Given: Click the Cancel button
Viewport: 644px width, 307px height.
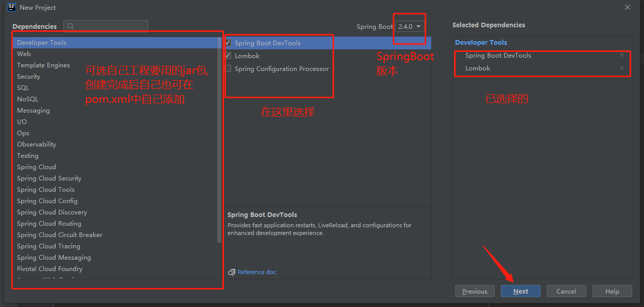Looking at the screenshot, I should (x=566, y=291).
